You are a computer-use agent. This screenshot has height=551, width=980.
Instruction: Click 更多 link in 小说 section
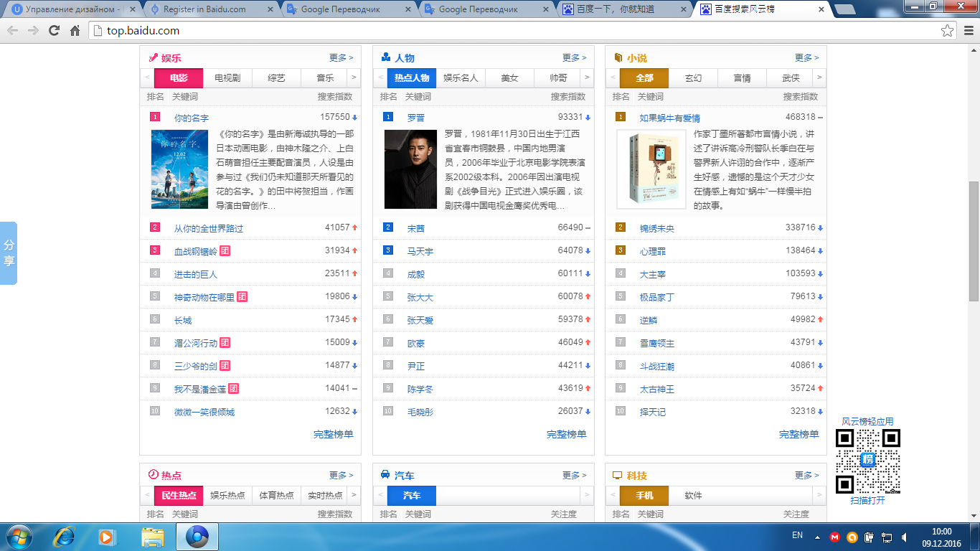tap(807, 58)
